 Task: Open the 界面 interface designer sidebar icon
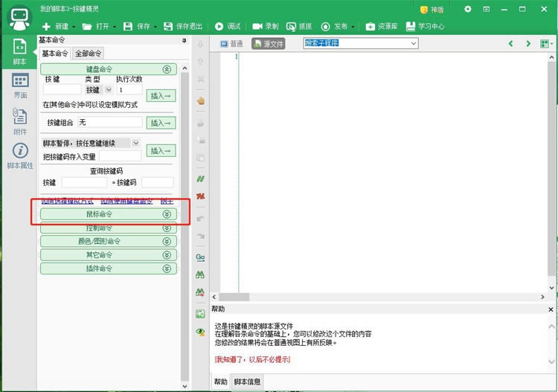coord(20,85)
